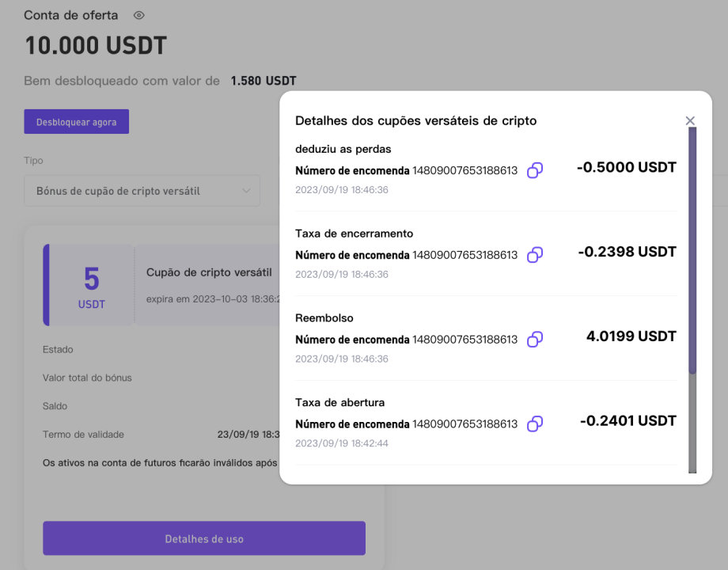Click the 'Desbloquear agora' button
This screenshot has width=728, height=570.
click(77, 122)
